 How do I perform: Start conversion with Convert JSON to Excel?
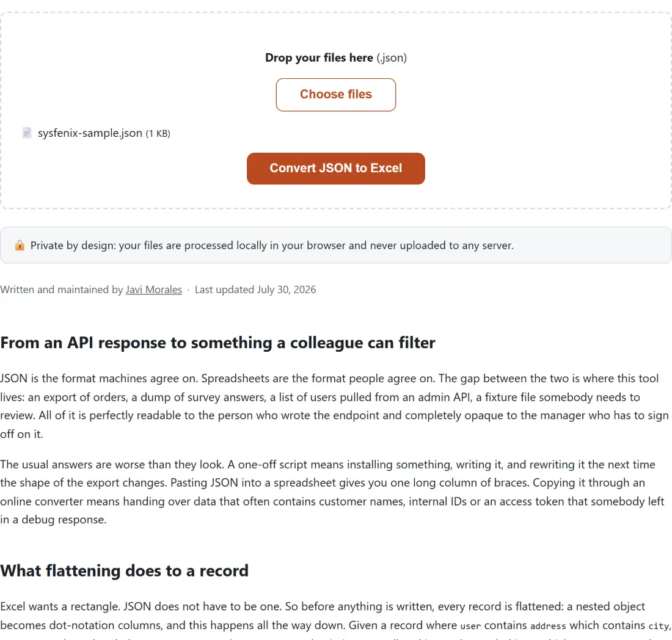335,169
